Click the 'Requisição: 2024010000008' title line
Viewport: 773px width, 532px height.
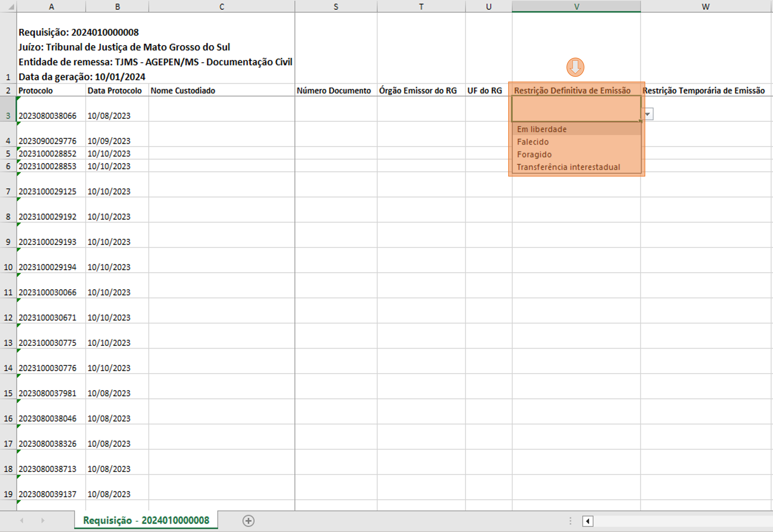[x=79, y=32]
